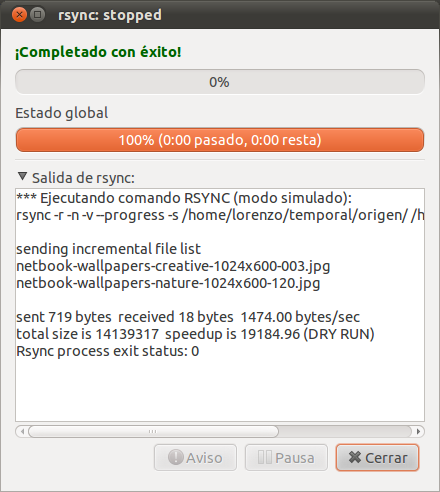Click the Aviso button
Image resolution: width=440 pixels, height=492 pixels.
[x=195, y=457]
